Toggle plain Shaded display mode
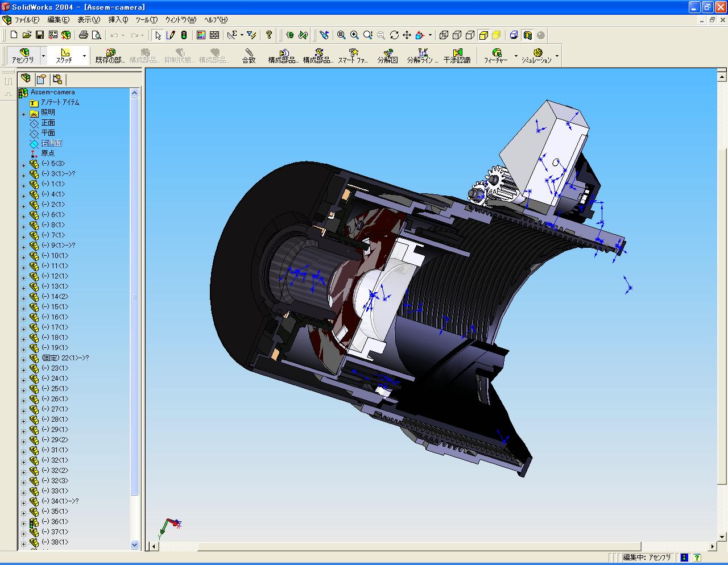The width and height of the screenshot is (728, 565). point(497,35)
